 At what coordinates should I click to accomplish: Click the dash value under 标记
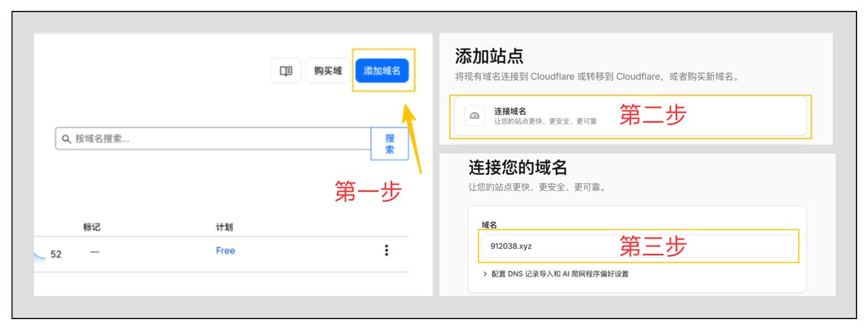point(94,251)
